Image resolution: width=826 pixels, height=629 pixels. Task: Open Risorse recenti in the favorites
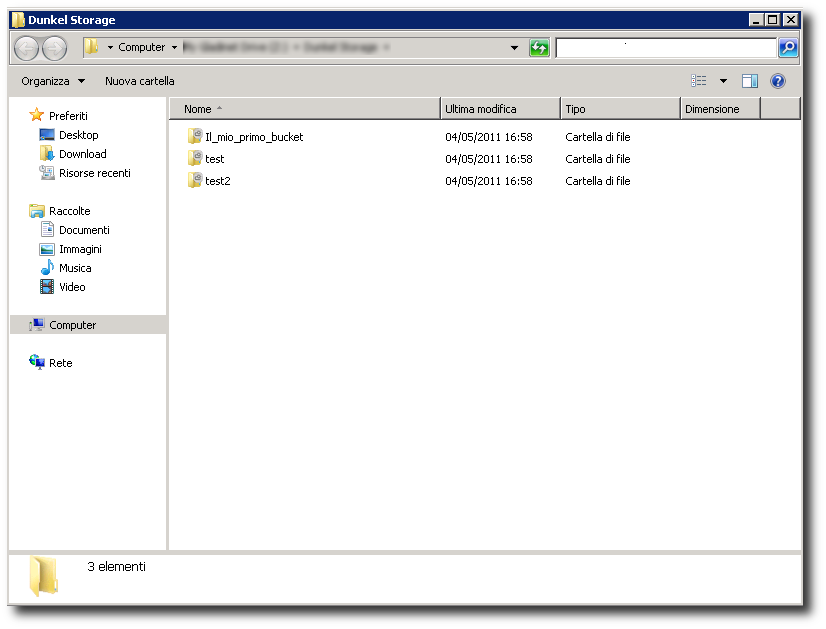tap(95, 173)
